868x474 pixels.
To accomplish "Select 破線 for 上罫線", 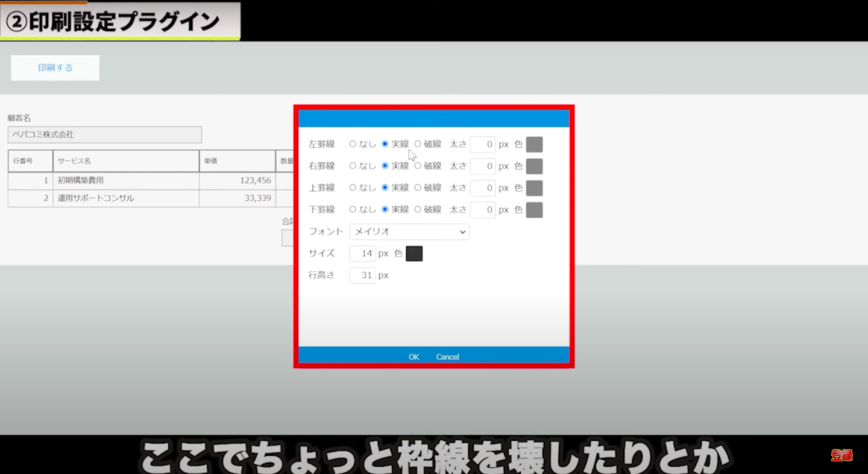I will coord(418,188).
